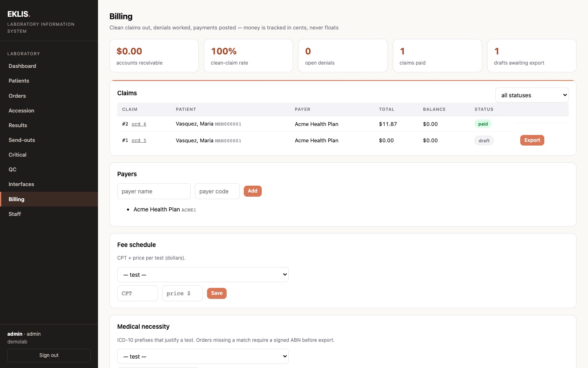The height and width of the screenshot is (368, 588).
Task: Export draft claim #1
Action: (532, 140)
